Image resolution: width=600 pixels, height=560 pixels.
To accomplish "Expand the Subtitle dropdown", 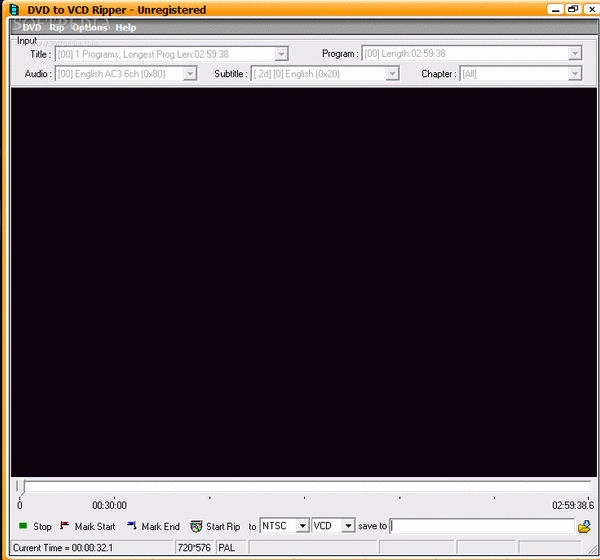I will (x=392, y=73).
